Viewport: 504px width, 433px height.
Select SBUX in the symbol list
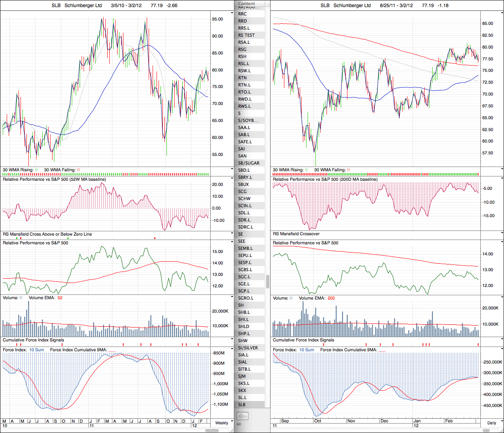click(243, 184)
